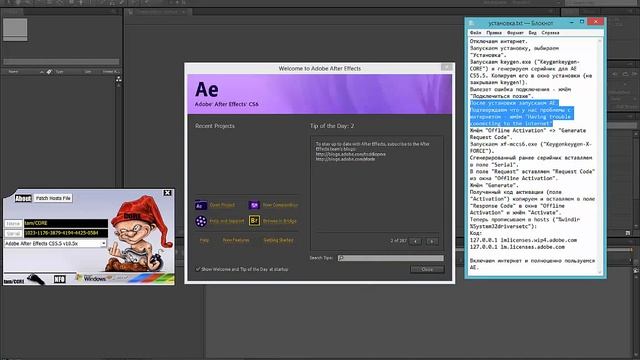Click the Notepad title bar icon

pos(472,23)
